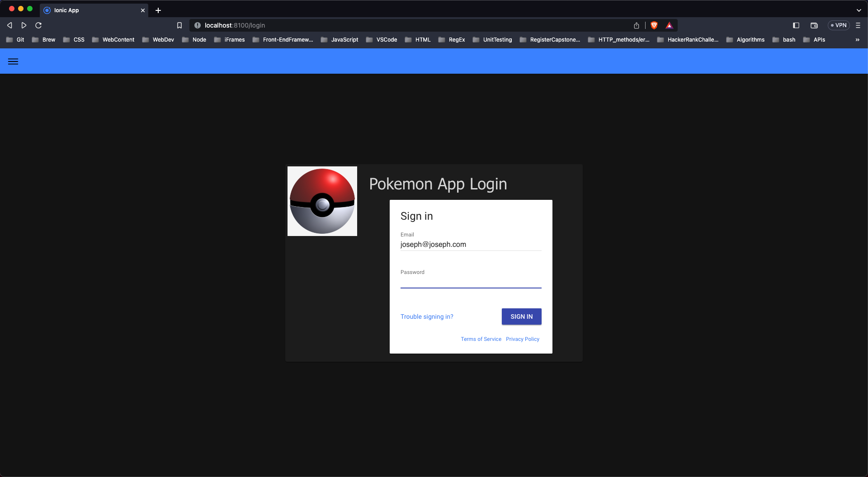
Task: Open the APIs bookmarks folder
Action: coord(814,40)
